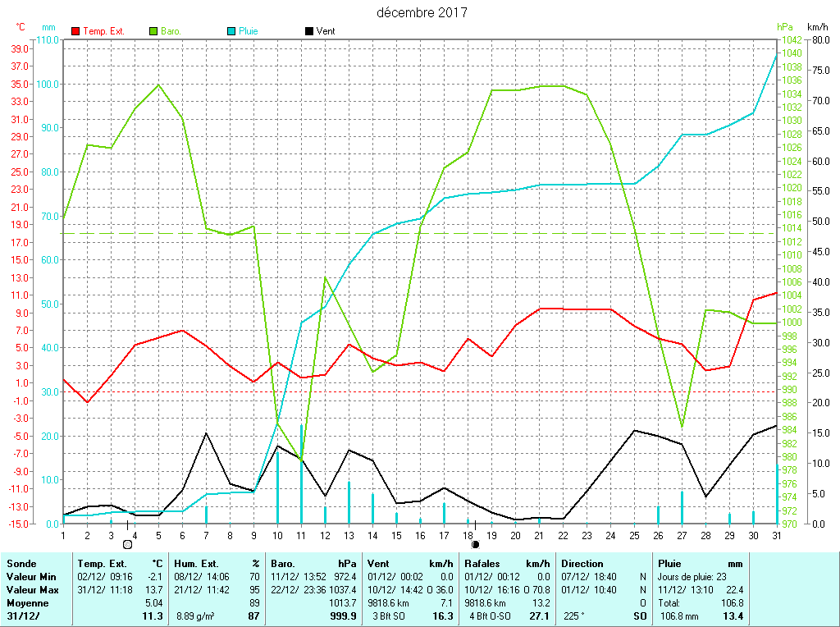Screen dimensions: 840x627
Task: Click the 'Moyenne' row label
Action: point(26,603)
